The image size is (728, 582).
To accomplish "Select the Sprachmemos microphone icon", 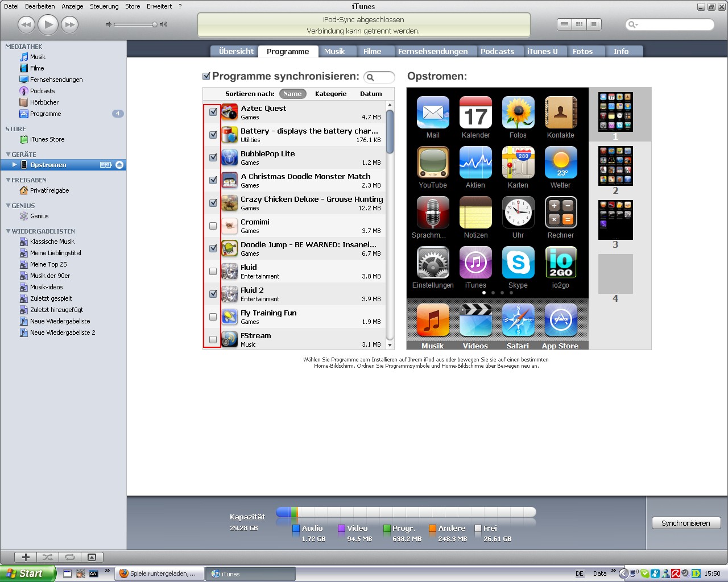I will [433, 213].
